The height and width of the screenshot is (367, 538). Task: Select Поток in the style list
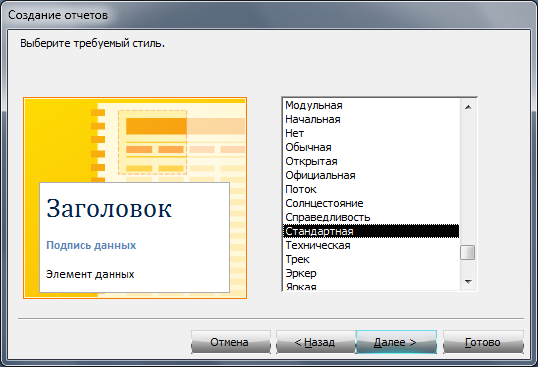(371, 189)
